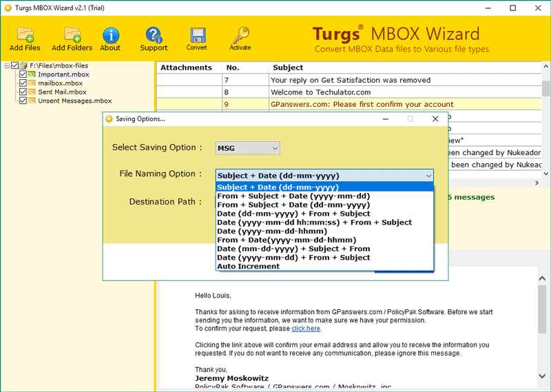Screen dimensions: 551x392
Task: Select the Important.mbox tree item
Action: click(x=63, y=74)
